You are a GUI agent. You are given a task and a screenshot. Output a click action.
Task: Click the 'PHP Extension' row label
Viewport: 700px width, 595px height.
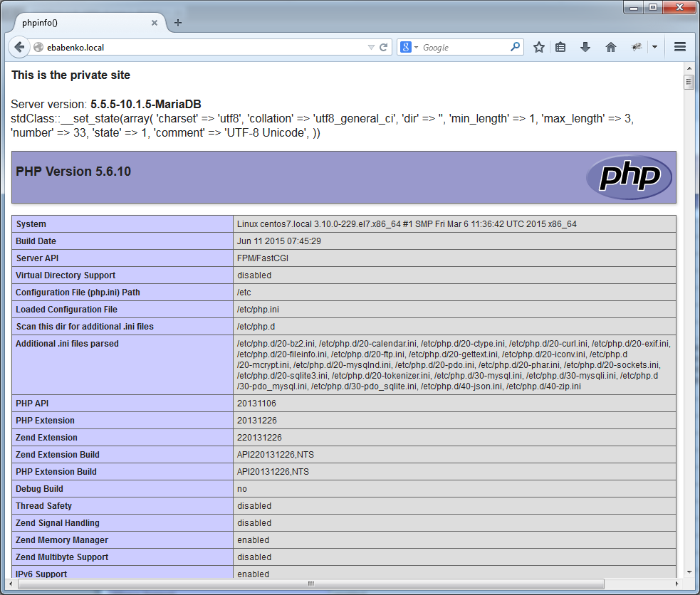coord(45,421)
